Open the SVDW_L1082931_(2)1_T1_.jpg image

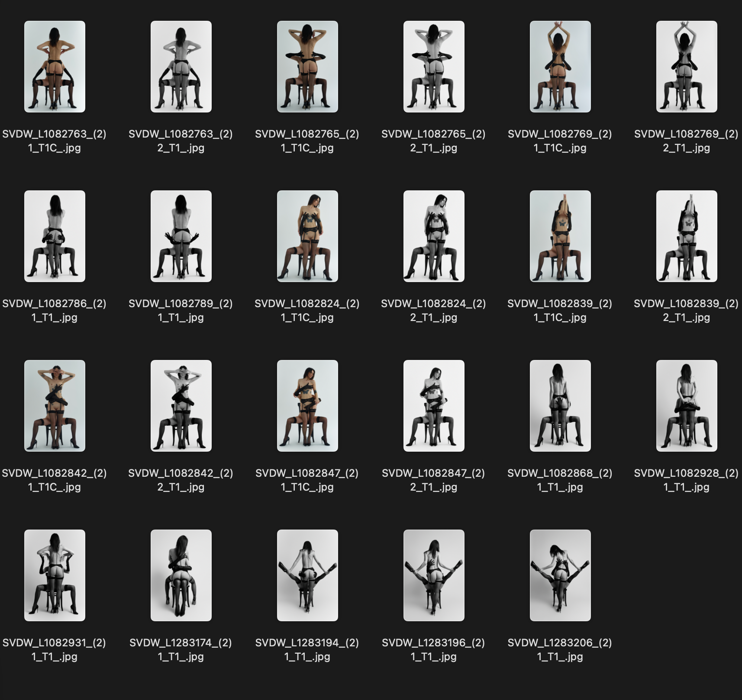click(55, 575)
